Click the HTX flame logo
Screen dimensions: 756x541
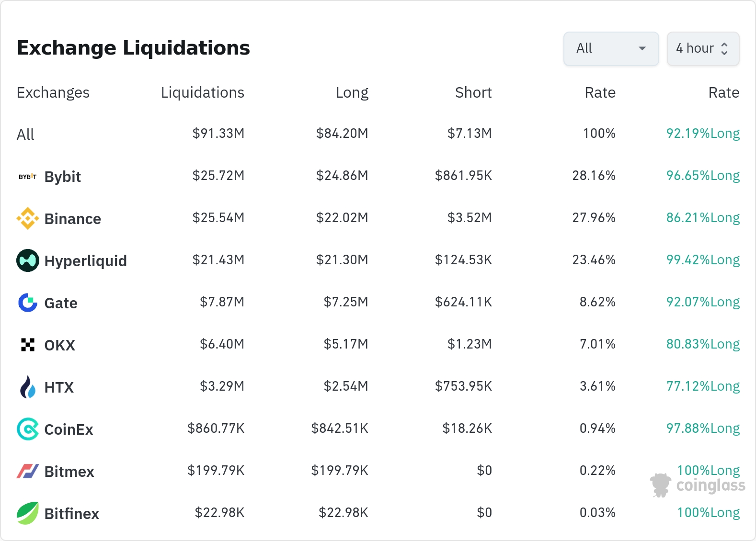[27, 387]
